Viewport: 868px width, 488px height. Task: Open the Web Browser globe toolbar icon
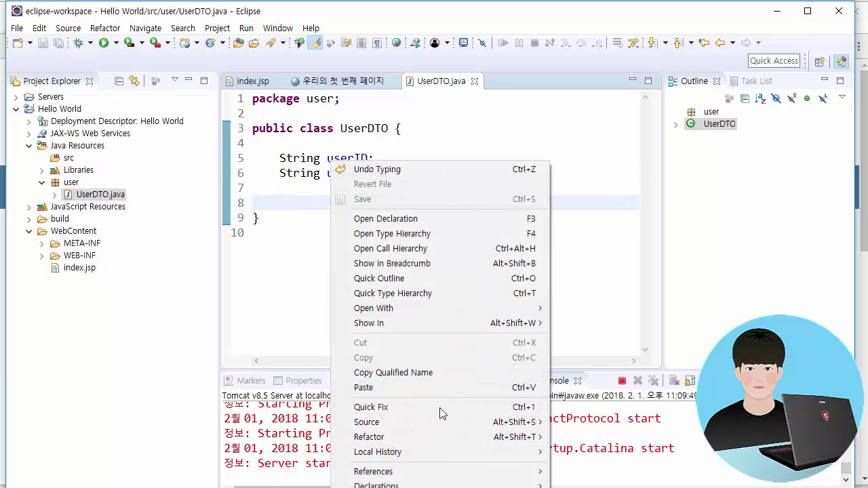397,43
